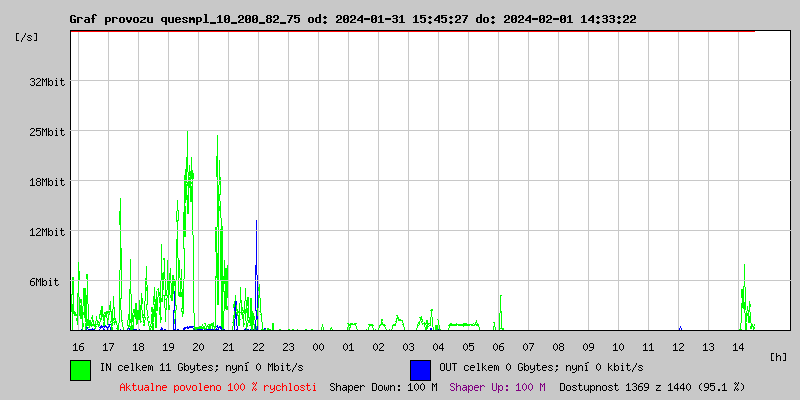Click the green IN legend swatch

click(80, 369)
